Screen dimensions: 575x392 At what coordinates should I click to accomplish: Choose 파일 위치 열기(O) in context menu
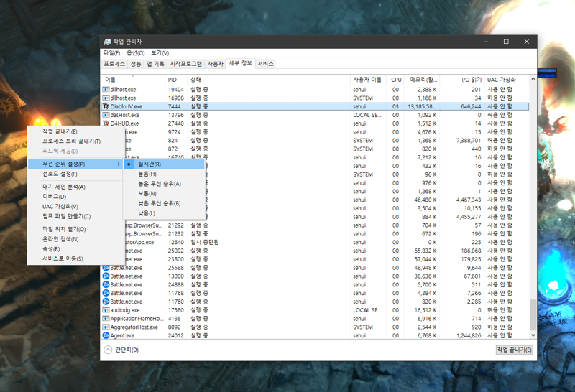75,229
